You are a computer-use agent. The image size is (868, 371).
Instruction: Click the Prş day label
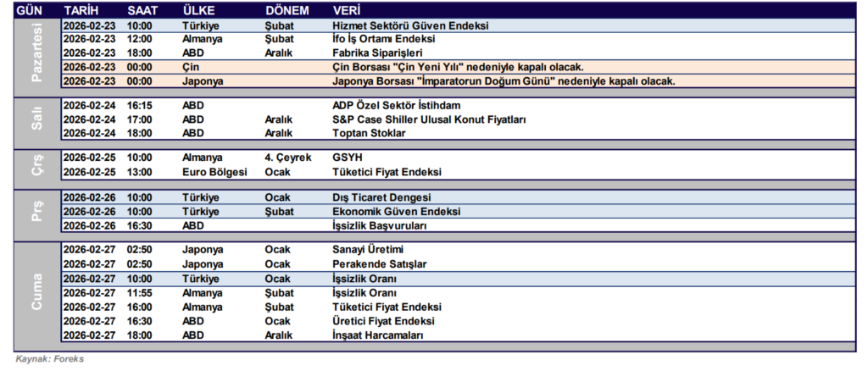38,211
